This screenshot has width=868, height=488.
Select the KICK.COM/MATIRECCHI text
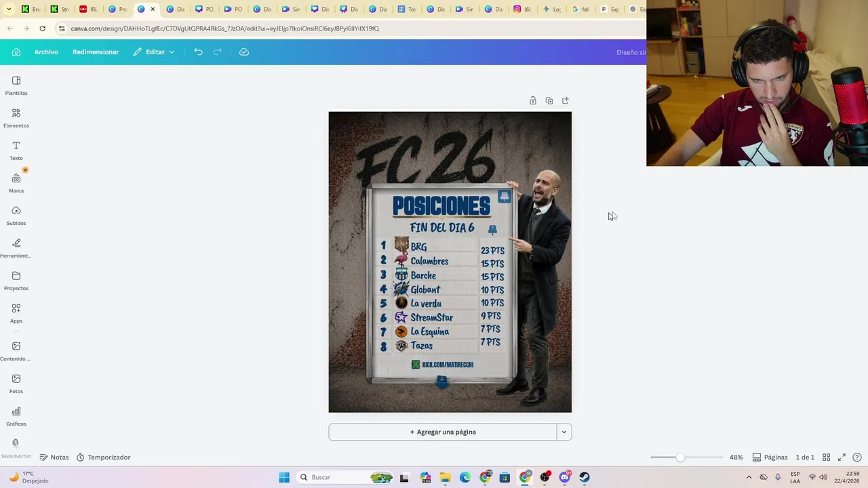448,365
